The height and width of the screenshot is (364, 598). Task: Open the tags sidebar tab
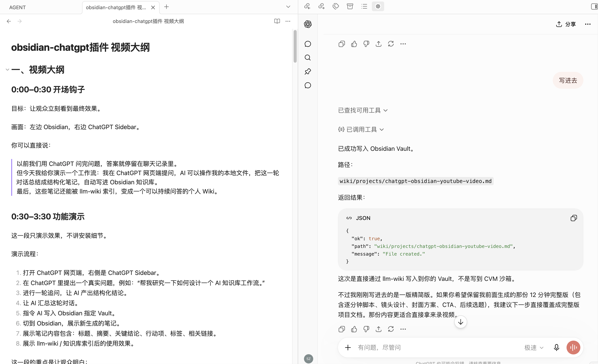[x=336, y=6]
